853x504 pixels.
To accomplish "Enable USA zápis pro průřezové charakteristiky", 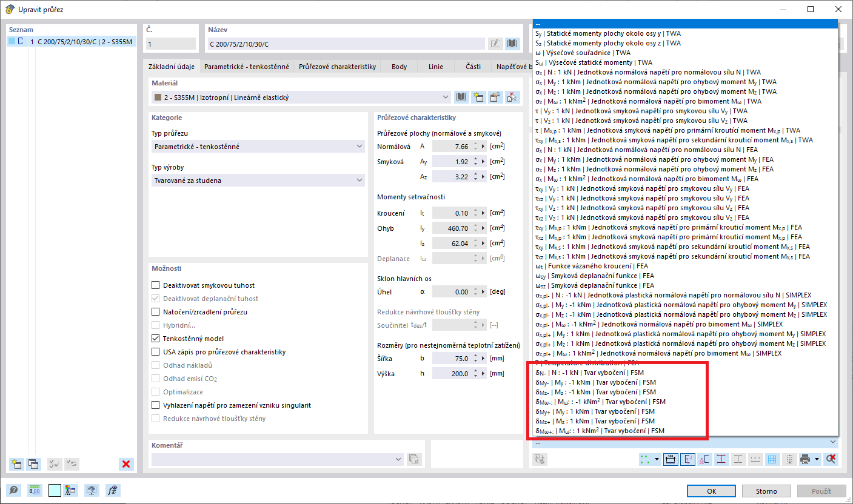I will point(156,352).
